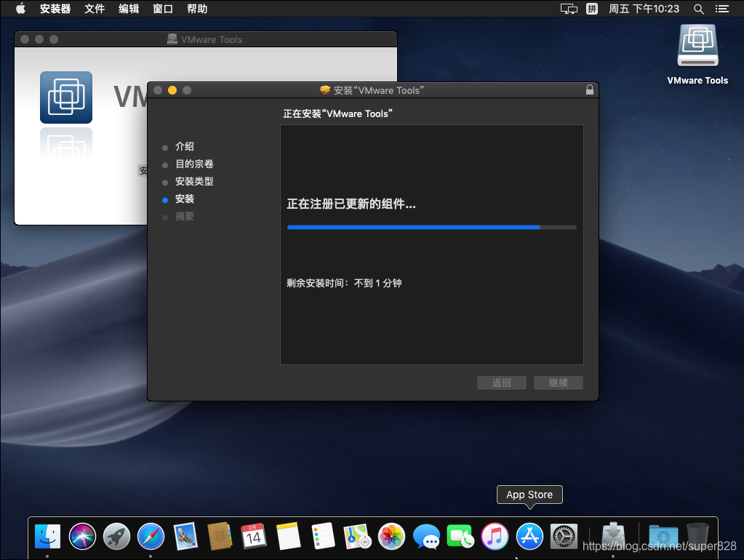Click 正在安装 VMware Tools heading
Viewport: 744px width, 560px height.
(338, 114)
